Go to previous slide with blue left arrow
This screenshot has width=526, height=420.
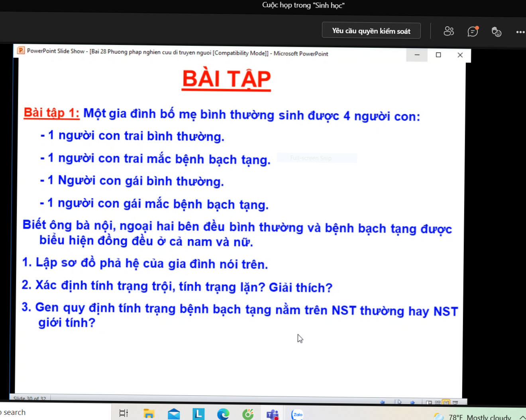(383, 402)
